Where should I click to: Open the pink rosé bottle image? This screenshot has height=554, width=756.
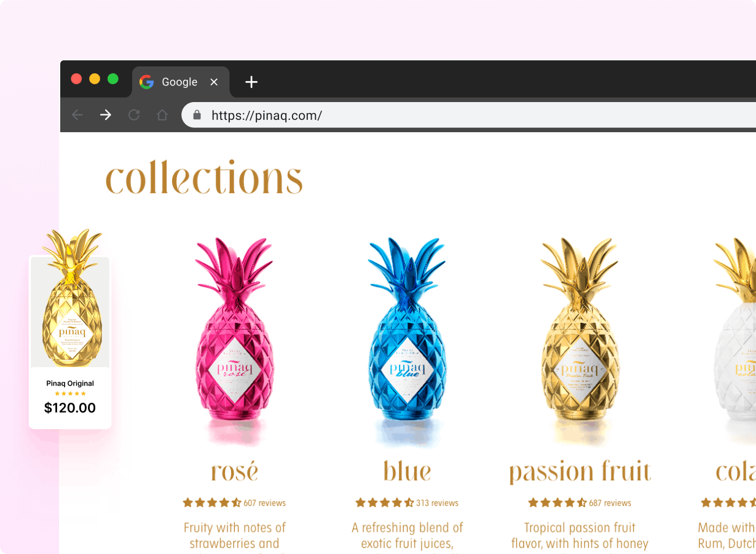234,340
